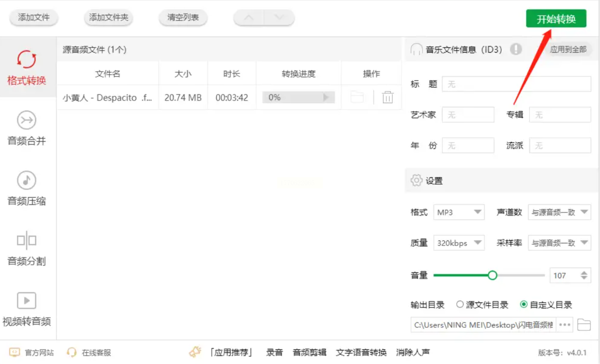The height and width of the screenshot is (364, 600).
Task: Increase volume value with stepper arrows
Action: [584, 273]
